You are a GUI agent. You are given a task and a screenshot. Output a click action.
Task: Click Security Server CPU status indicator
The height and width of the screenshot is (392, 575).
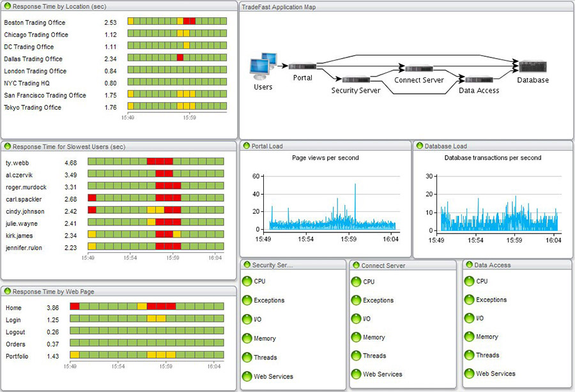[247, 281]
